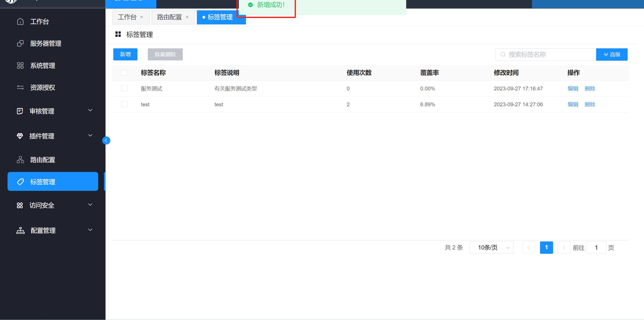Close the 路由配置 tab
The height and width of the screenshot is (320, 644).
(187, 17)
